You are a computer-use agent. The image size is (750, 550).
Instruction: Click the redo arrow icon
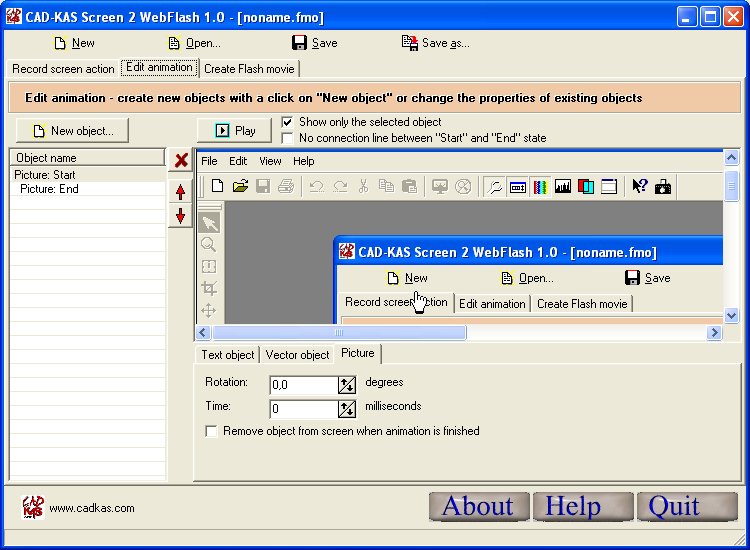340,186
